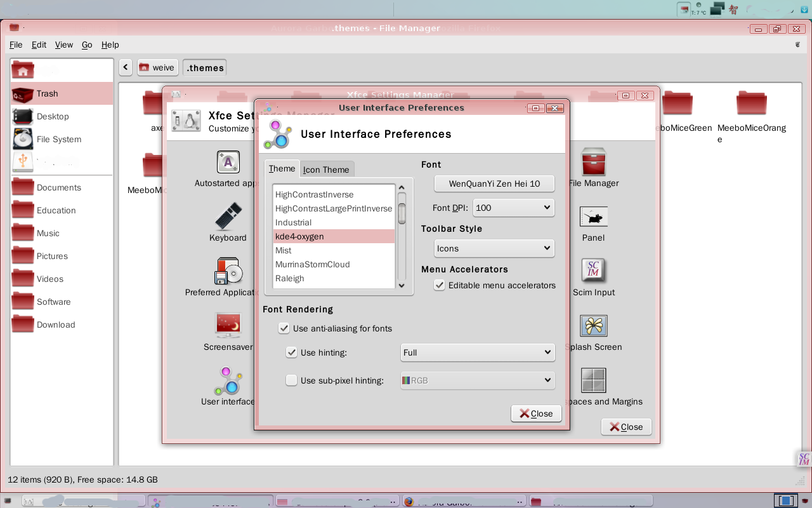
Task: Select HighContrastInverse theme
Action: click(334, 194)
